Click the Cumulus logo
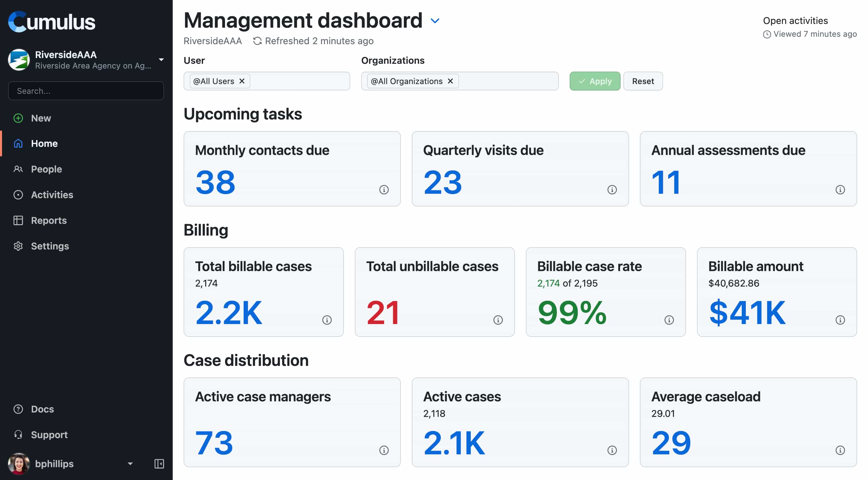The height and width of the screenshot is (480, 868). tap(51, 21)
